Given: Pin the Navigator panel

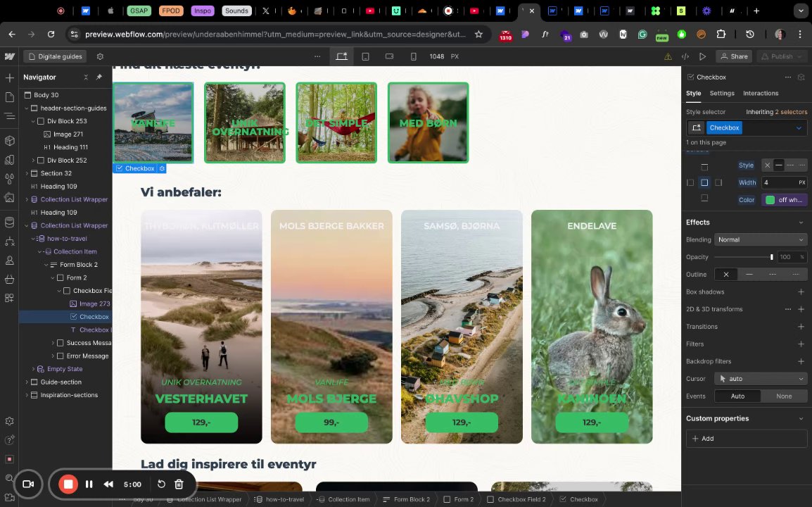Looking at the screenshot, I should point(99,77).
